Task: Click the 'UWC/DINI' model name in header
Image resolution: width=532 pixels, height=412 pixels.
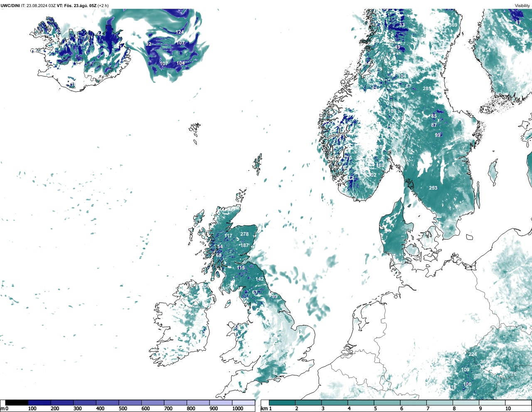Action: pyautogui.click(x=10, y=5)
